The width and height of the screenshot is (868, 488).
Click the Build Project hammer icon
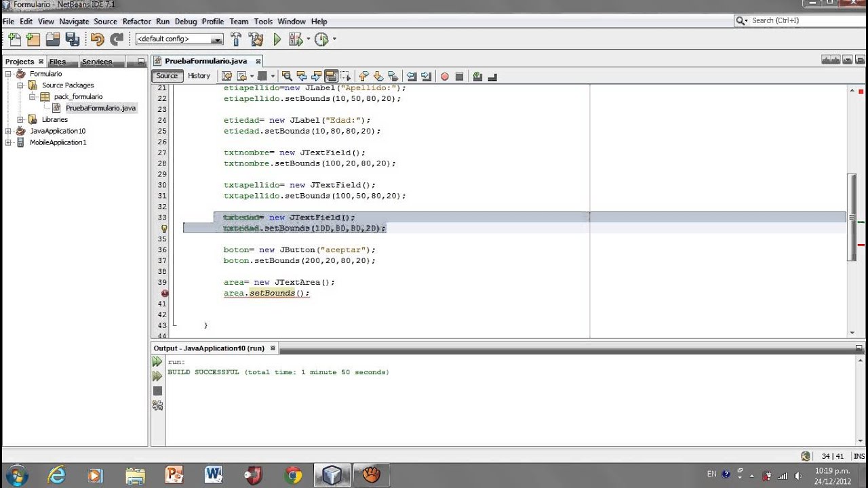(x=236, y=39)
